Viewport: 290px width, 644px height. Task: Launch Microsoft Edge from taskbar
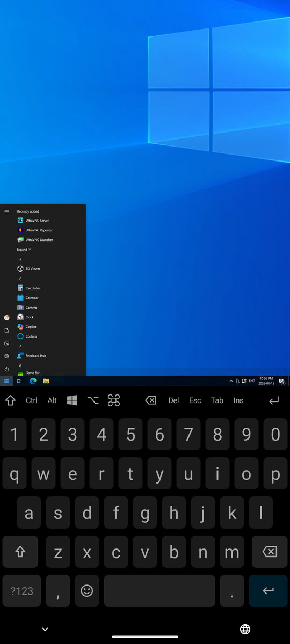(33, 381)
